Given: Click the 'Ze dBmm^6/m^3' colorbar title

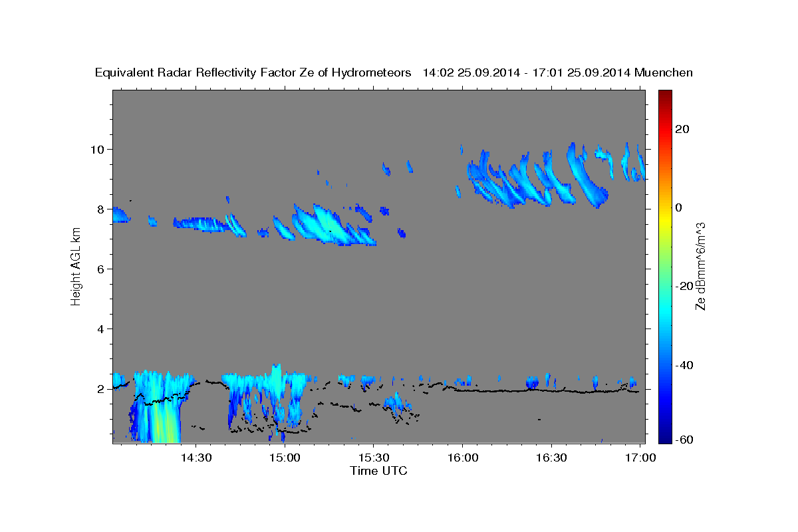Looking at the screenshot, I should (x=700, y=266).
